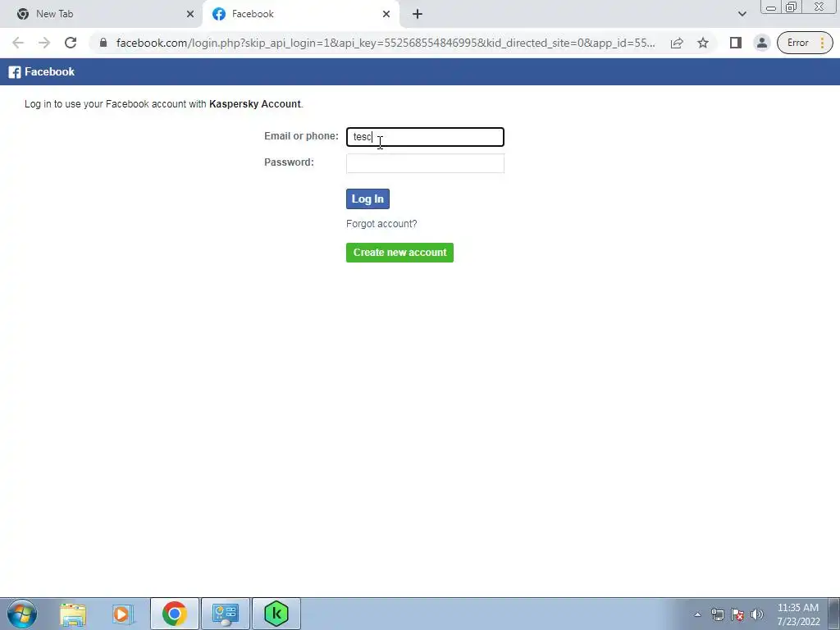
Task: Click the Show desktop strip at taskbar end
Action: [834, 614]
